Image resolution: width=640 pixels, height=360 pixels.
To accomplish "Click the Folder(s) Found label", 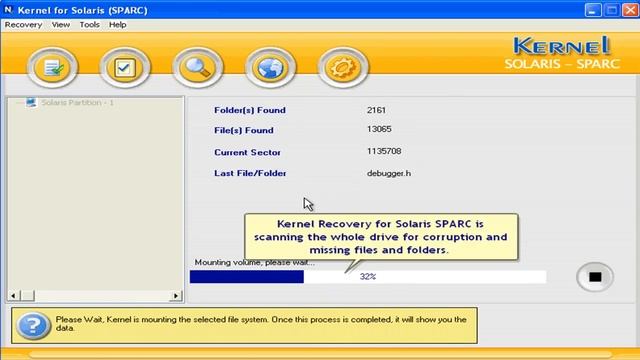I will point(250,110).
